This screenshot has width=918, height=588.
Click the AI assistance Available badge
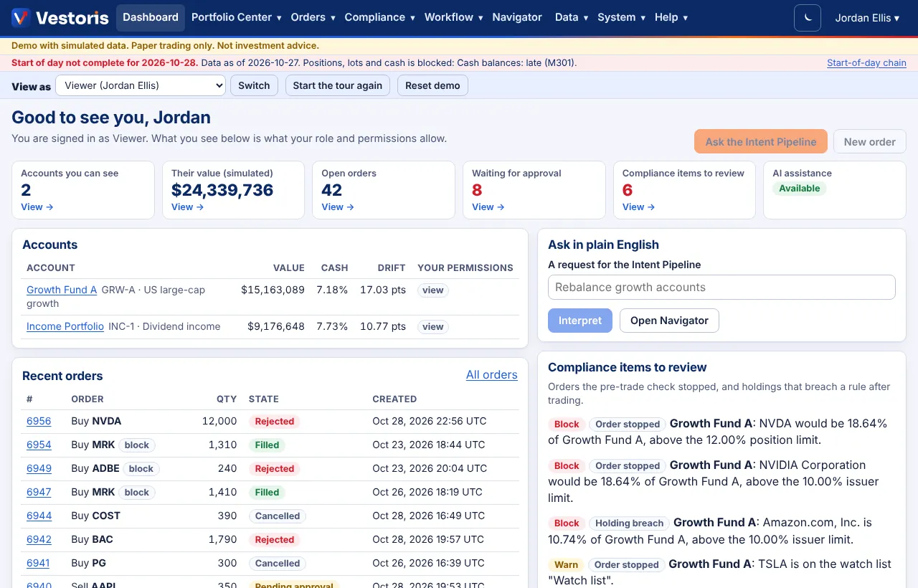click(x=800, y=189)
